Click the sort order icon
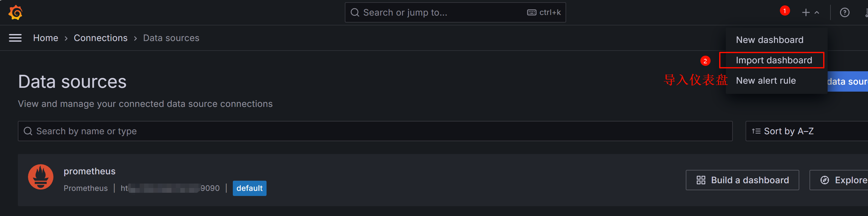 [756, 131]
